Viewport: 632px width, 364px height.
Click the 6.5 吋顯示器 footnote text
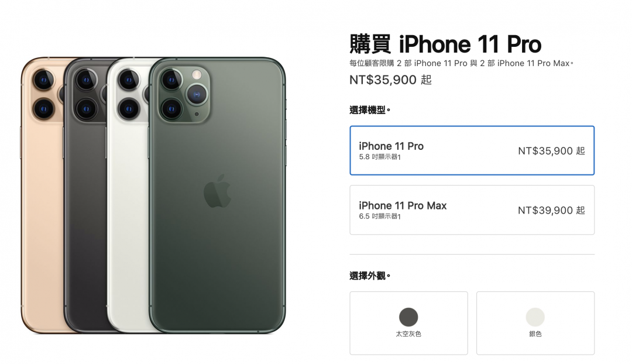tap(380, 217)
